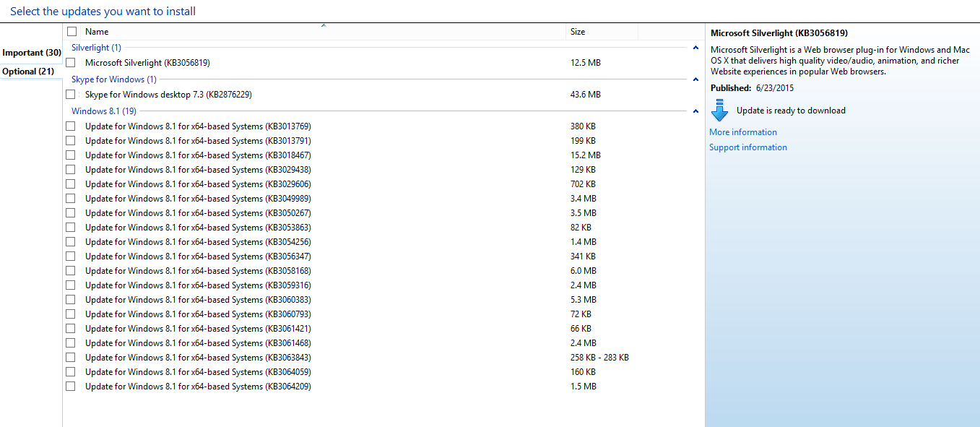The height and width of the screenshot is (427, 980).
Task: Select the Update KB3018467 row name
Action: 198,155
